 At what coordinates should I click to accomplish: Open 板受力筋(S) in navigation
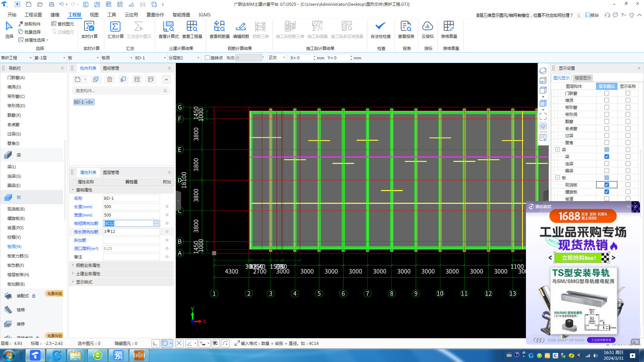(x=18, y=256)
